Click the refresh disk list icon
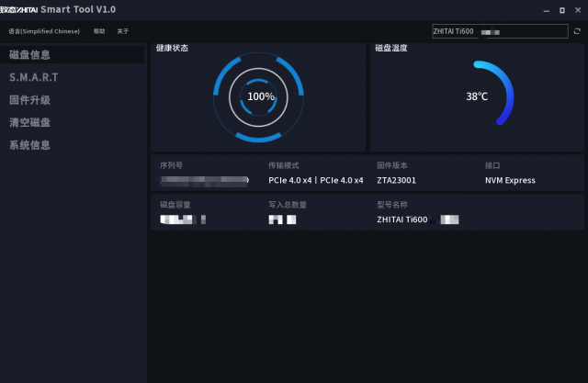Viewport: 588px width, 383px height. pos(577,31)
